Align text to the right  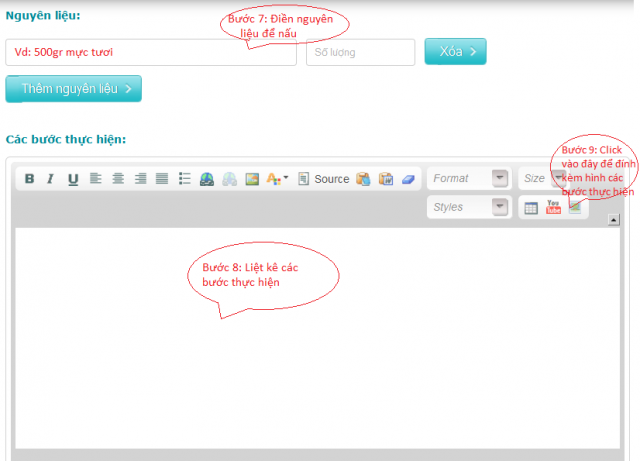click(140, 178)
